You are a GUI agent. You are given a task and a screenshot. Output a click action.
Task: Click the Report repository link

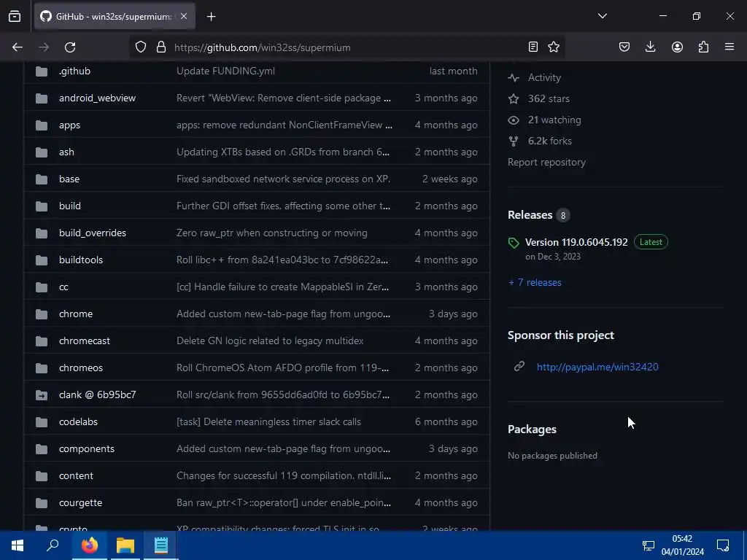tap(546, 163)
